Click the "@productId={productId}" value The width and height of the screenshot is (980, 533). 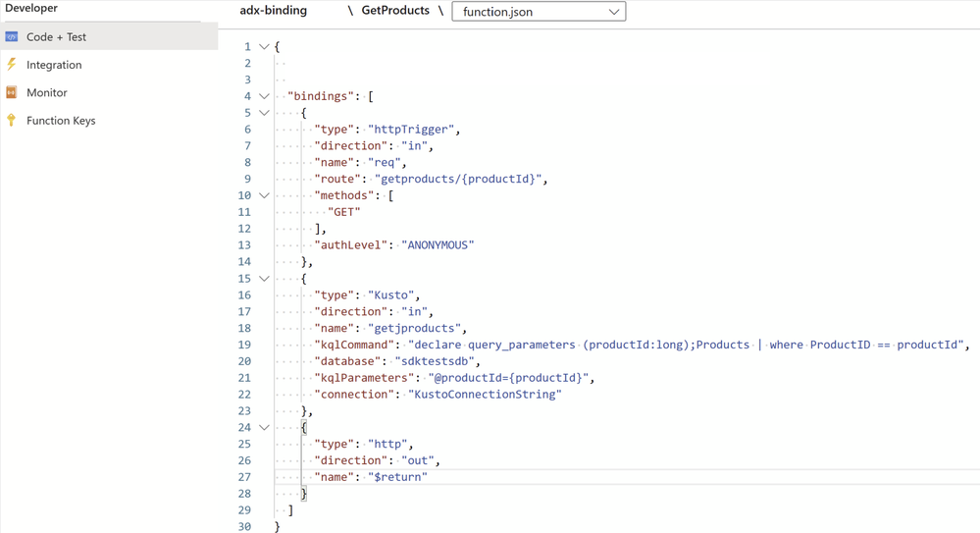point(509,378)
